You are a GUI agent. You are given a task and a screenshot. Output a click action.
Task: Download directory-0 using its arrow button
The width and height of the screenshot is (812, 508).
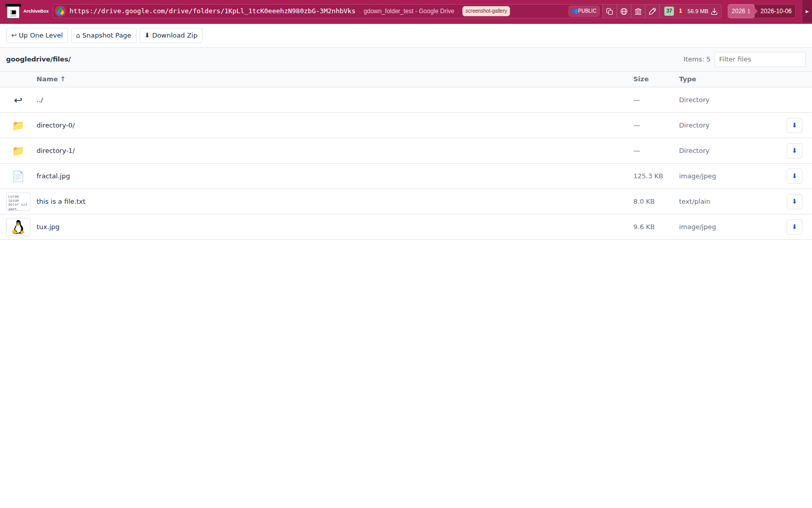click(x=794, y=125)
